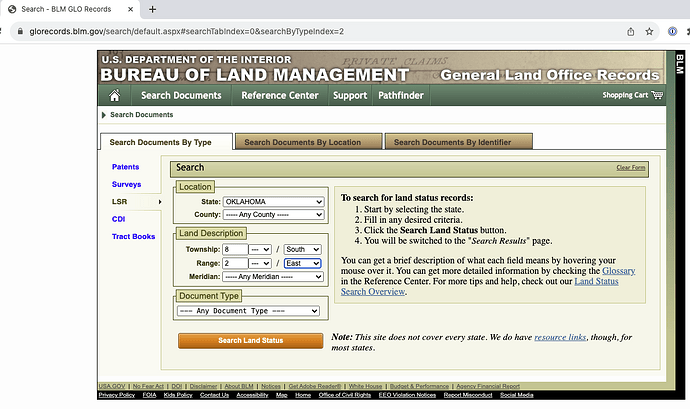Open the Township fraction dropdown

click(260, 250)
